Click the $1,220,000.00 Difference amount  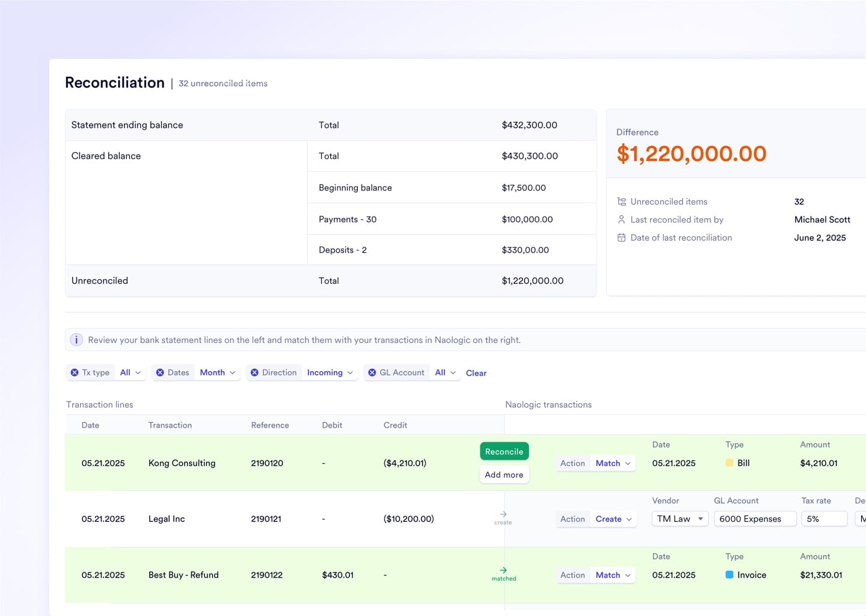coord(692,154)
